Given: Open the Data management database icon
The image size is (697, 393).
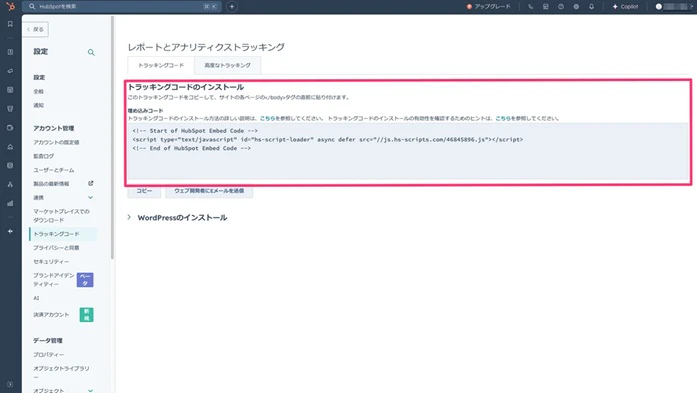Looking at the screenshot, I should 10,165.
